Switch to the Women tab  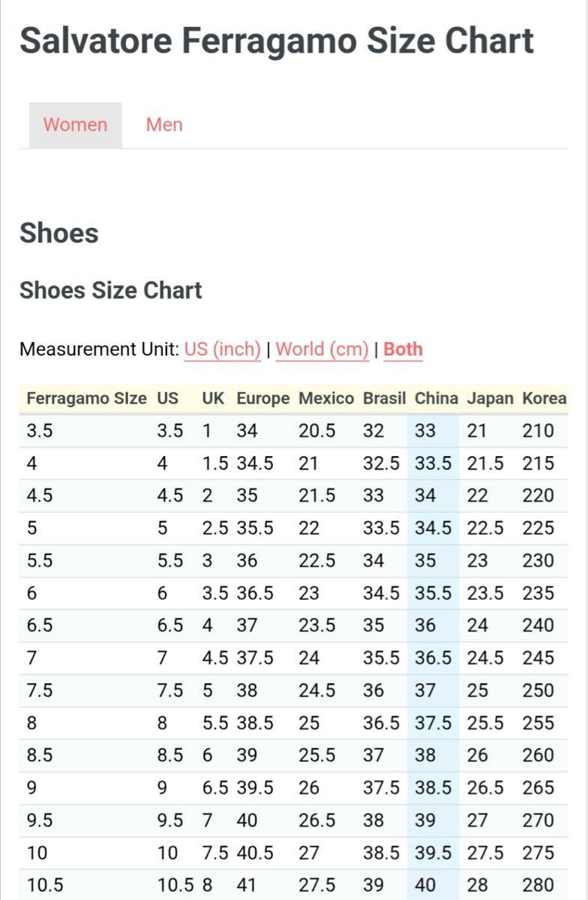[x=75, y=124]
